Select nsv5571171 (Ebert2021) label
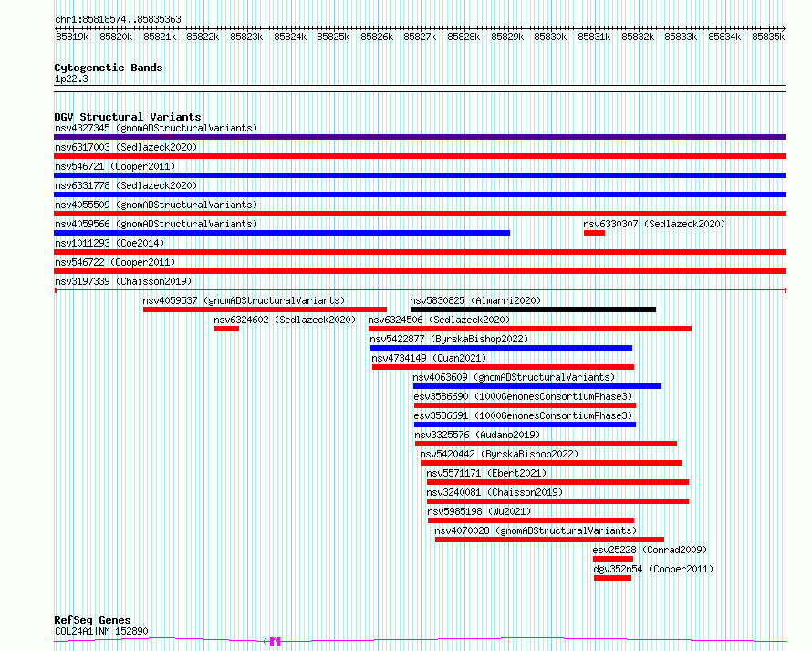 (486, 473)
